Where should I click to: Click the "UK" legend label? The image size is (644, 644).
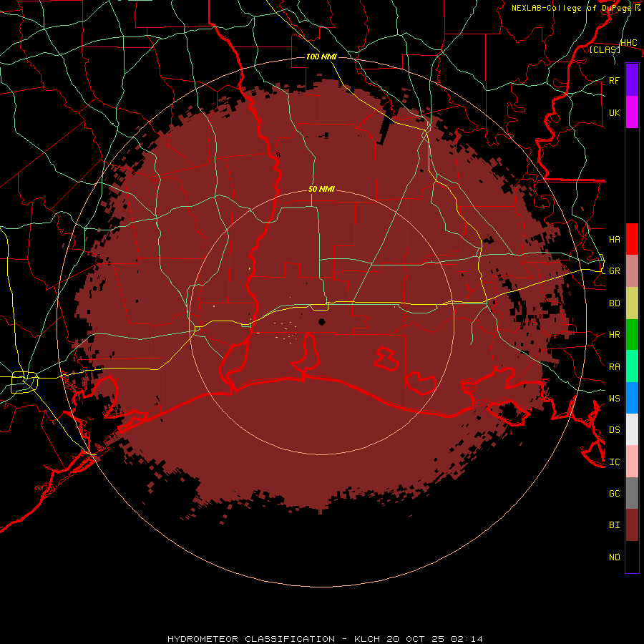click(x=614, y=113)
